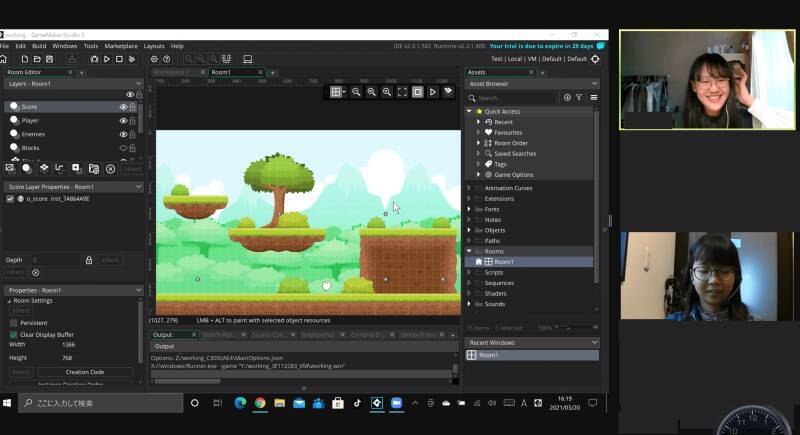Toggle the room grid icon in canvas toolbar
This screenshot has height=435, width=800.
pos(337,92)
